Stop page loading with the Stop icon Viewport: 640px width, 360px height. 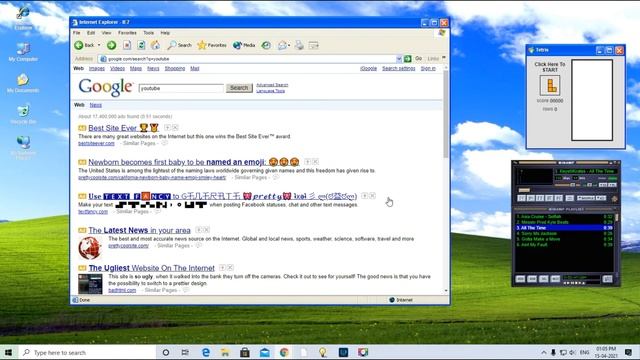click(127, 45)
